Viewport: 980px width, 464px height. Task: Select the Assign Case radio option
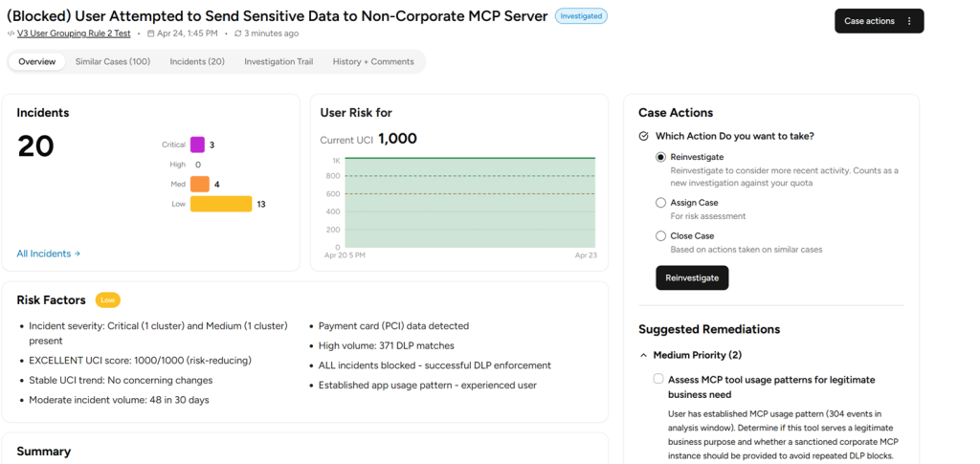click(660, 202)
